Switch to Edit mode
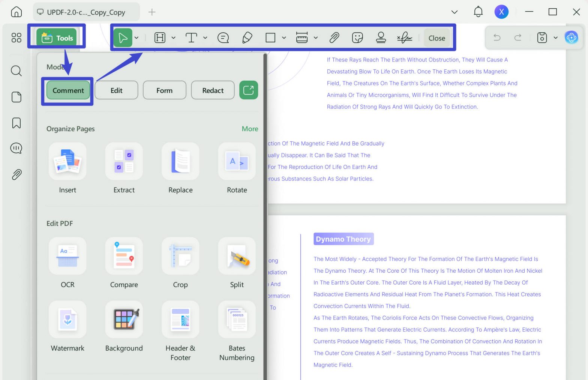 tap(117, 90)
